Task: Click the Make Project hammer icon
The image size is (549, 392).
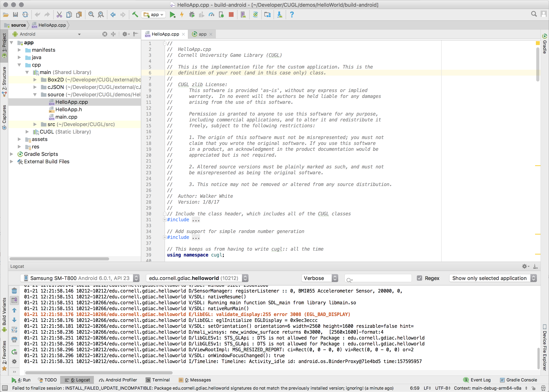Action: pyautogui.click(x=135, y=15)
